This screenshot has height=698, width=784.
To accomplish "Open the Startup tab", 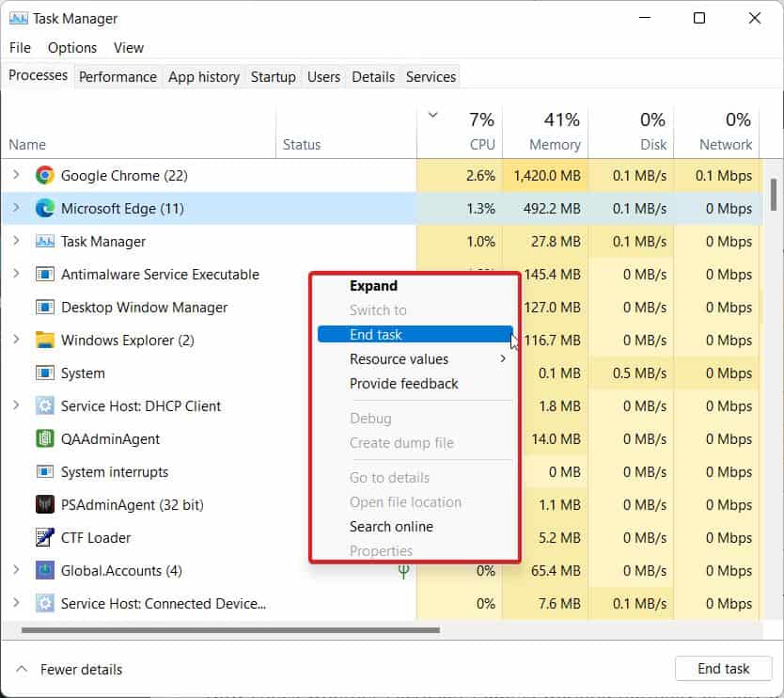I will tap(273, 77).
